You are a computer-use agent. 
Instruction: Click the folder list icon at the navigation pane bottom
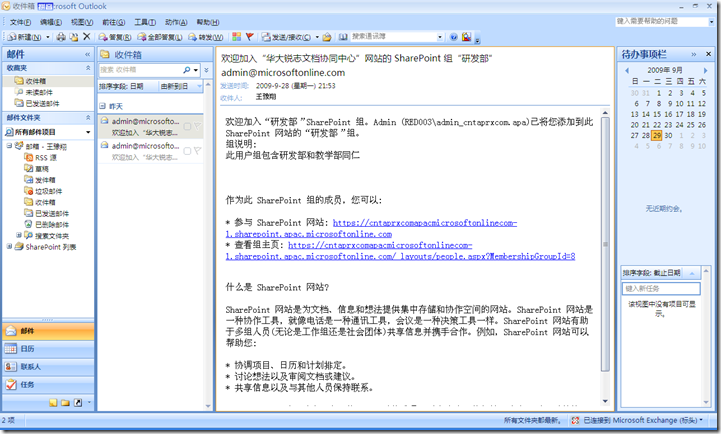pos(65,403)
